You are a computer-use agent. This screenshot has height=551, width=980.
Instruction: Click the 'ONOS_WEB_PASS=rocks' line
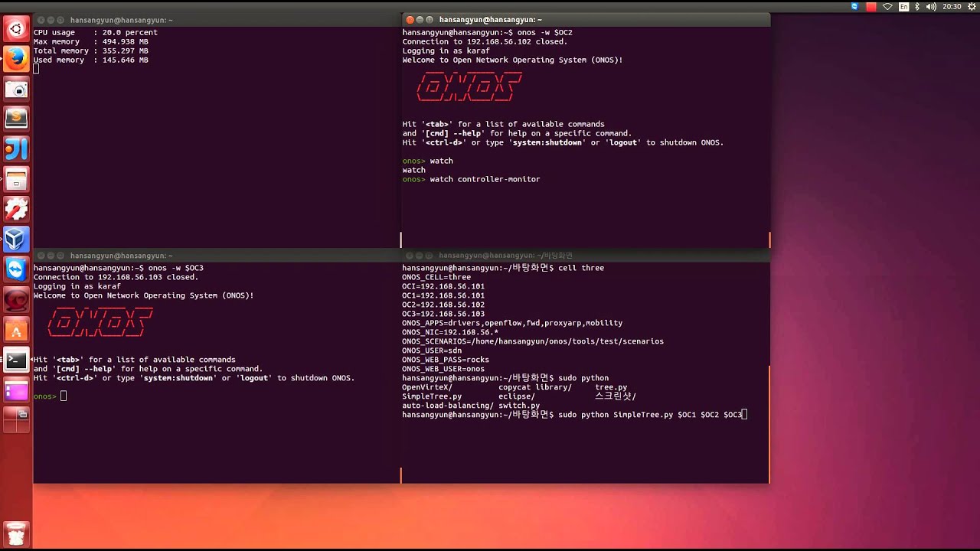pos(446,360)
